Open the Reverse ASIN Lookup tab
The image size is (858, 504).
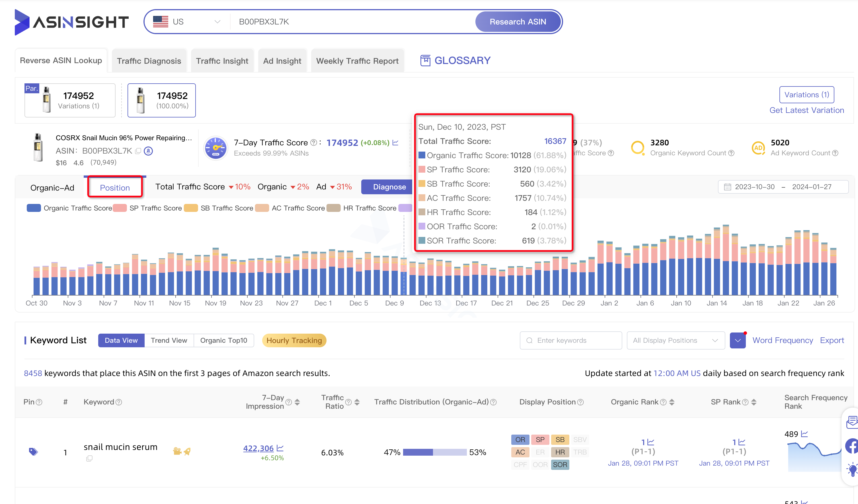[61, 61]
